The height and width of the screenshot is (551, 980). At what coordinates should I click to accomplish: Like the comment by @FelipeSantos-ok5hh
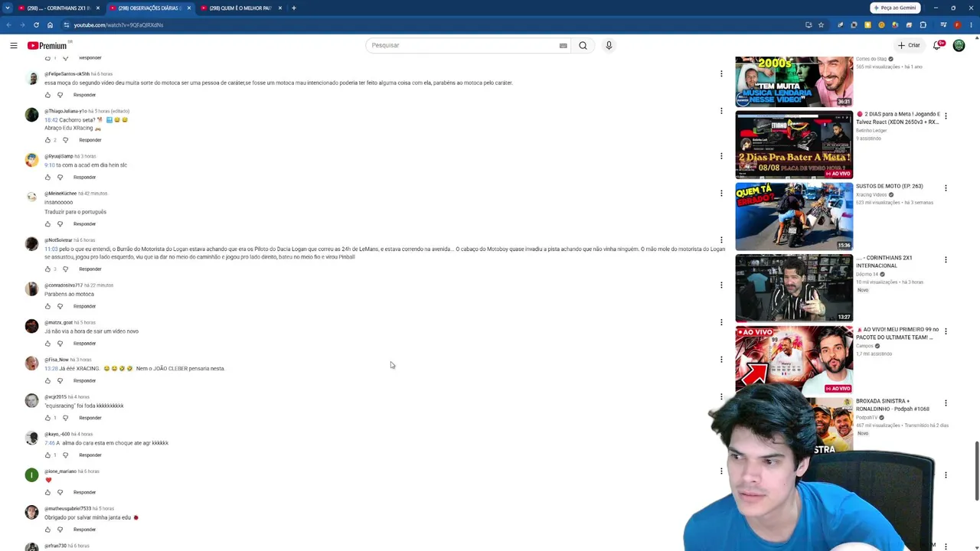point(47,95)
